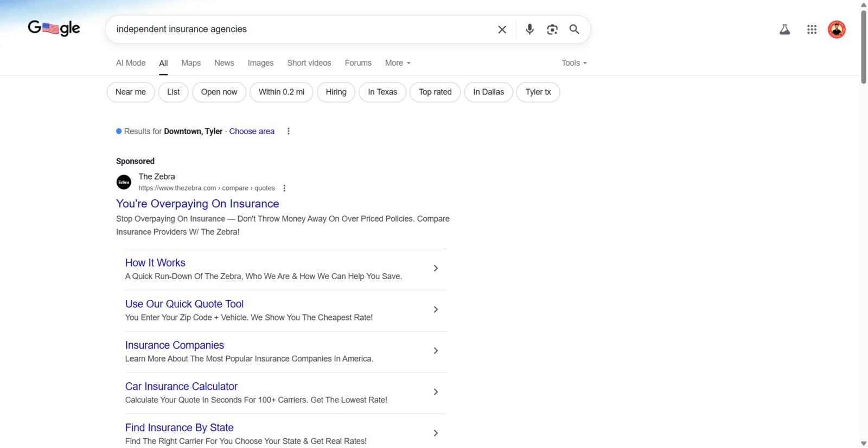Click the scrollbar up arrow
The height and width of the screenshot is (448, 868).
click(864, 4)
